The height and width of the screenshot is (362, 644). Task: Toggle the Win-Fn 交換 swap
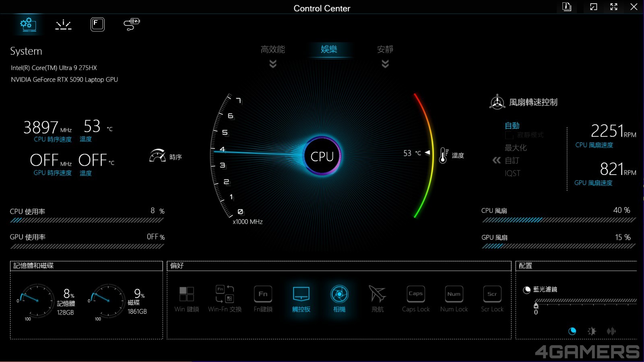click(x=225, y=299)
